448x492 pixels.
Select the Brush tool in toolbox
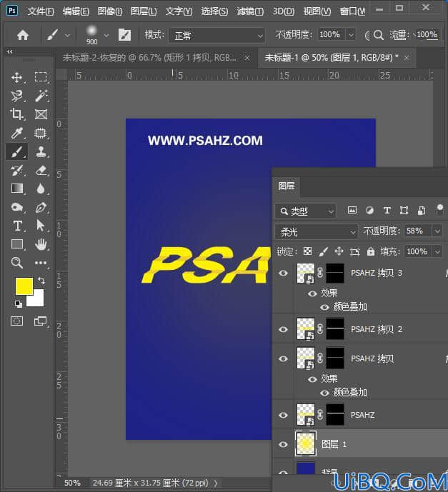pos(16,152)
